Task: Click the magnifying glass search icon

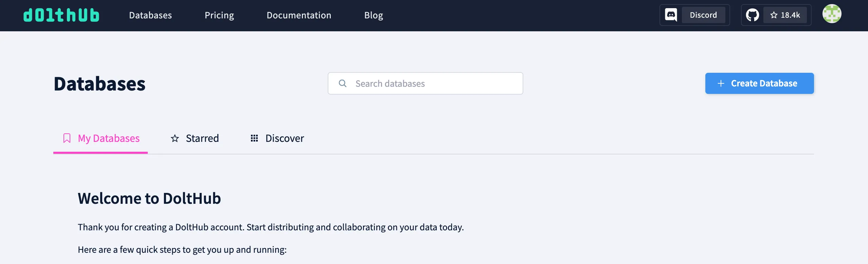Action: pos(343,83)
